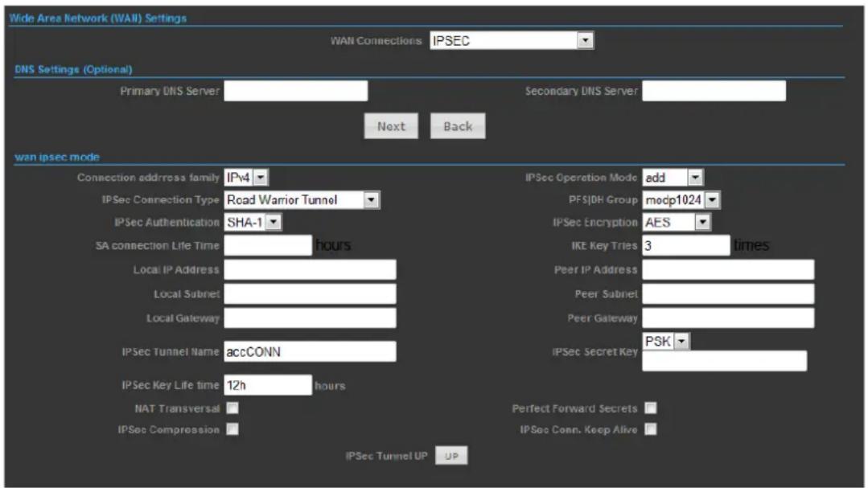Click the Local IP Address field
Image resolution: width=868 pixels, height=488 pixels.
tap(310, 269)
